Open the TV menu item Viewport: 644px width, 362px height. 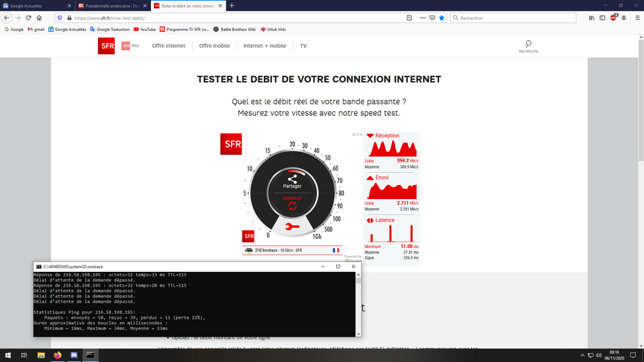pyautogui.click(x=304, y=46)
